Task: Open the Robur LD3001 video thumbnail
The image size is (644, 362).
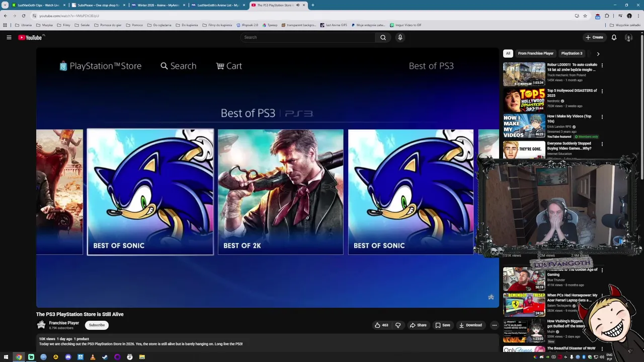Action: [524, 74]
